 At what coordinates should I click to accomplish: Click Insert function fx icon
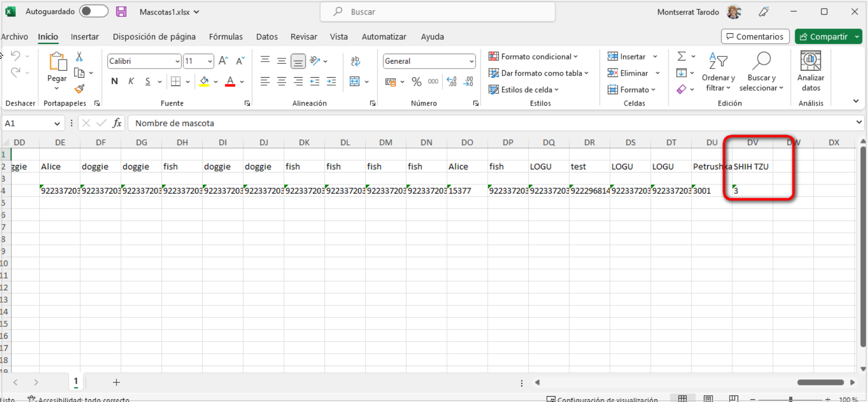point(117,123)
